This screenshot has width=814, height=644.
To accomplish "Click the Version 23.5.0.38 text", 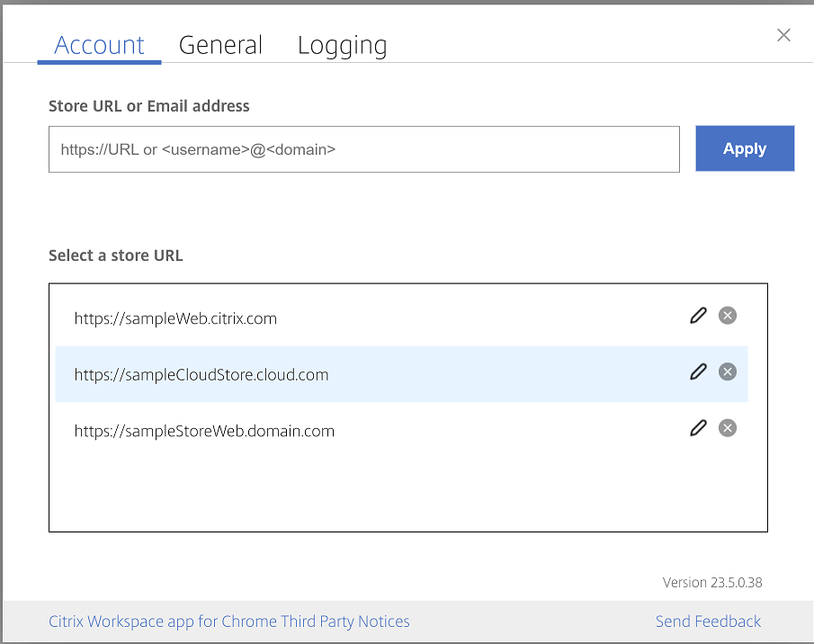I will [712, 583].
